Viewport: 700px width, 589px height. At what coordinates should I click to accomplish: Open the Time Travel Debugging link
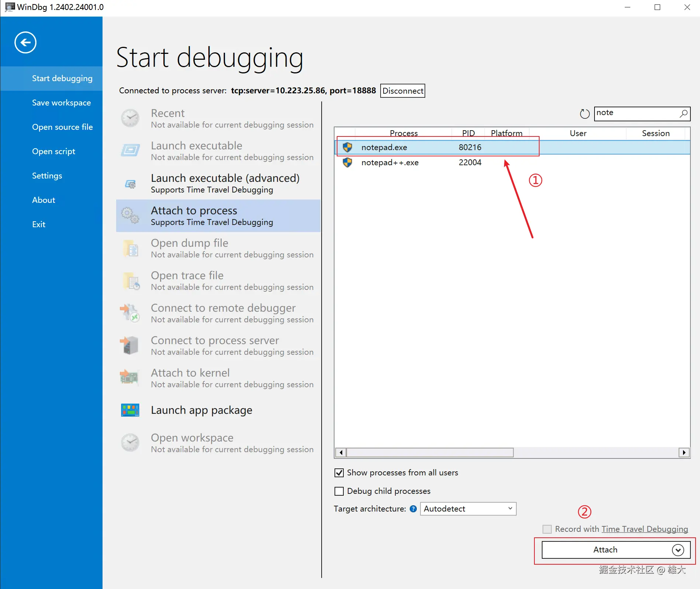click(645, 529)
